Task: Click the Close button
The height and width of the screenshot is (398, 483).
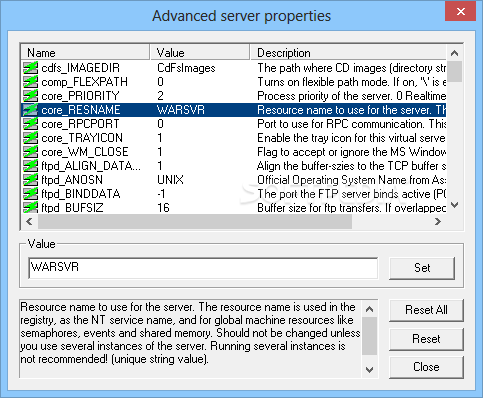Action: [x=426, y=367]
